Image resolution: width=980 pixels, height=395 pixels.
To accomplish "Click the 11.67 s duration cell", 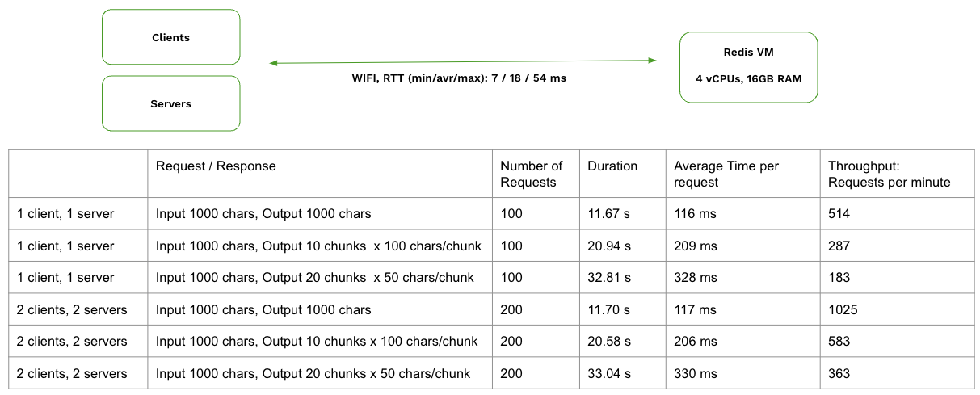I will click(x=622, y=214).
